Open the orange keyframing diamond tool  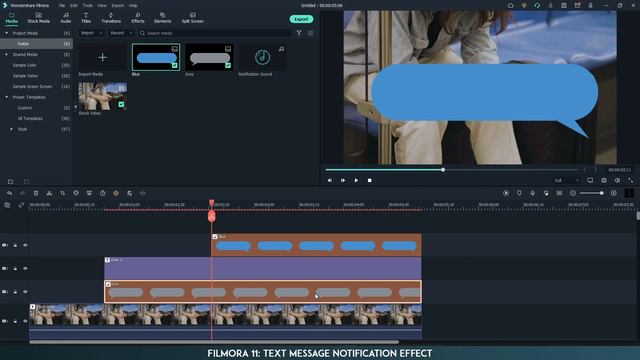[x=116, y=193]
